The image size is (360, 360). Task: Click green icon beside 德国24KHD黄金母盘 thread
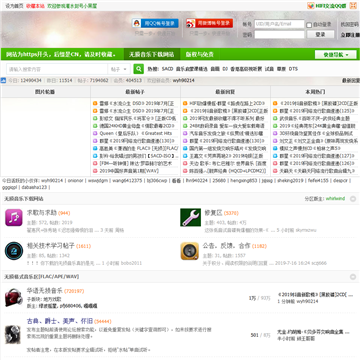[x=95, y=126]
